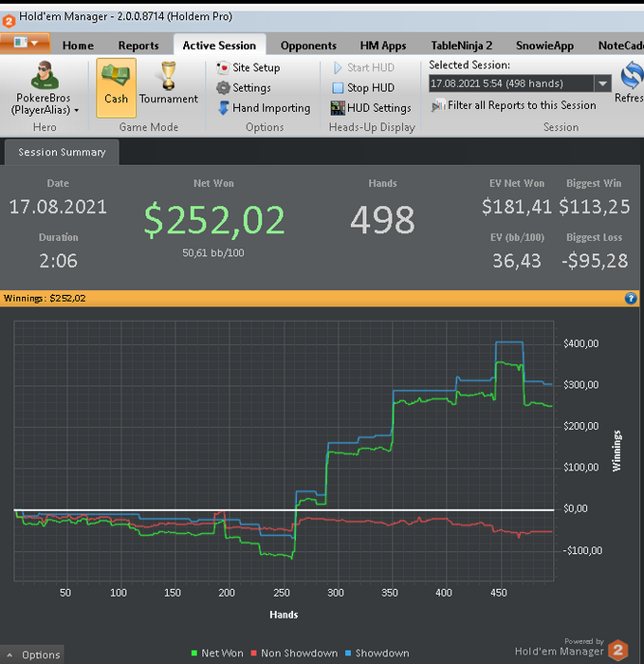The height and width of the screenshot is (664, 644).
Task: Click the orange Winnings: $252,02 bar
Action: (x=320, y=299)
